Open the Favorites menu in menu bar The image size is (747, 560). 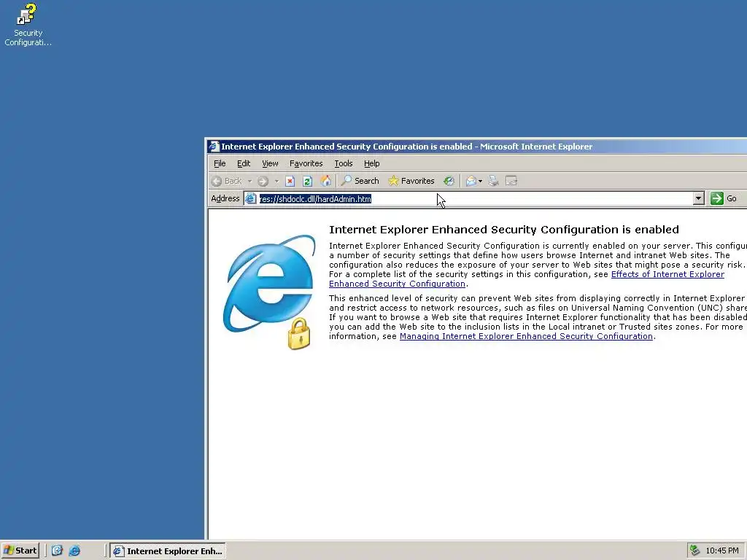(306, 163)
